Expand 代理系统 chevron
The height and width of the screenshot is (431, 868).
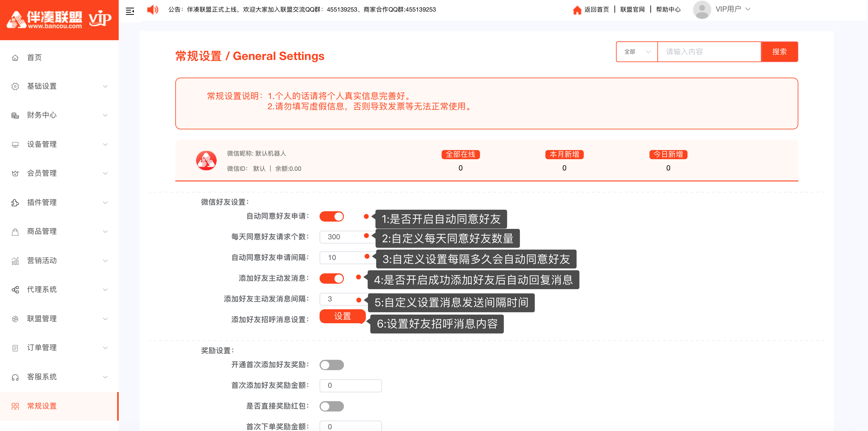tap(105, 289)
